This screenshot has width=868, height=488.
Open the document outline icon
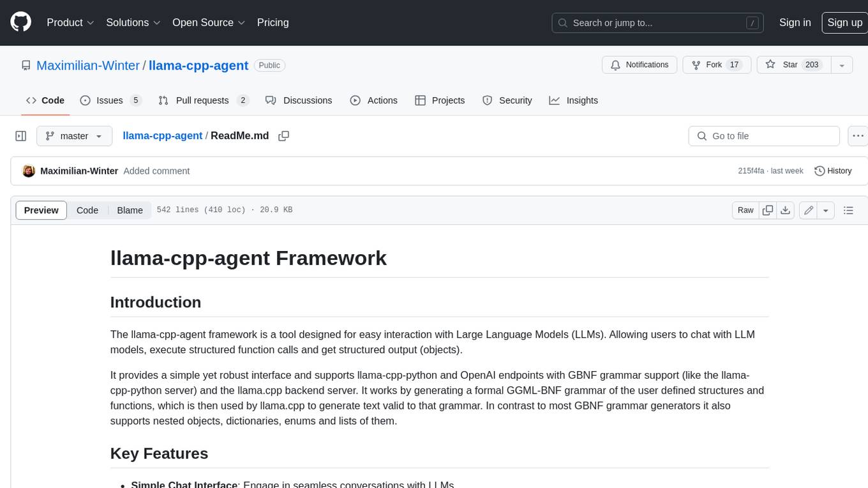[x=848, y=210]
